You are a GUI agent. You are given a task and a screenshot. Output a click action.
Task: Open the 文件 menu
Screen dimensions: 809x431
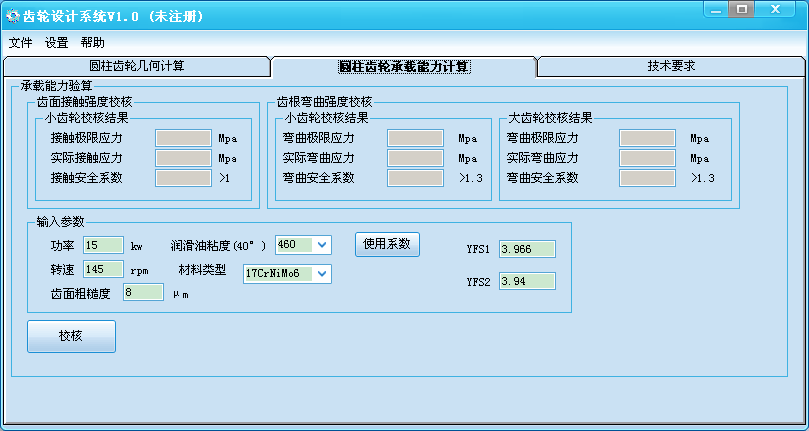point(20,43)
